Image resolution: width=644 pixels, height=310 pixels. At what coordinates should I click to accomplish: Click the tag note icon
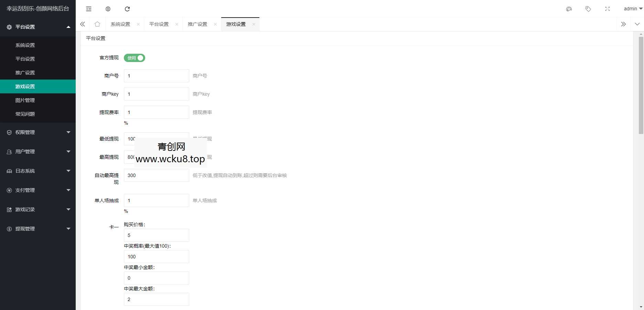588,9
